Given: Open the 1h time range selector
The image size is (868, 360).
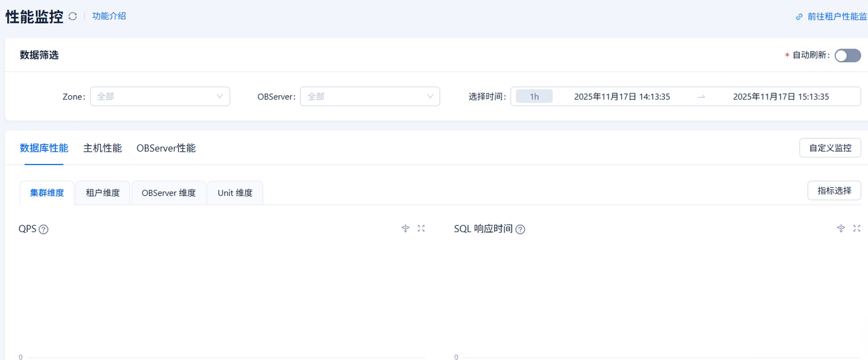Looking at the screenshot, I should (534, 97).
